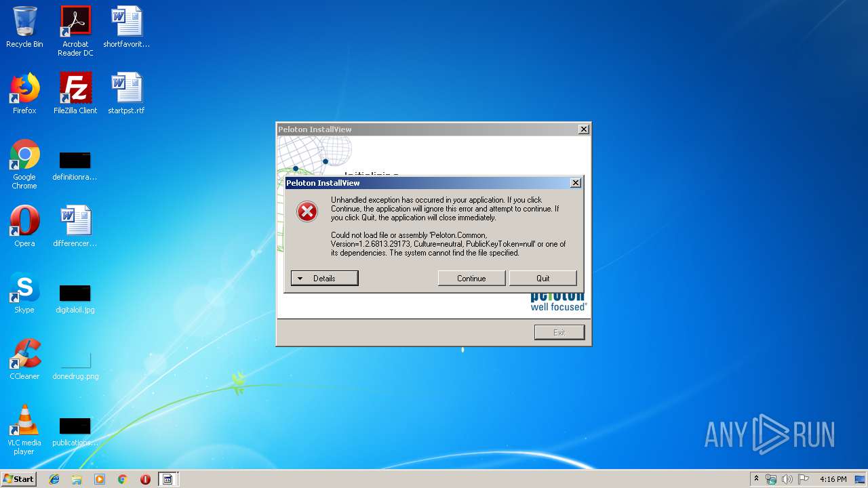Screen dimensions: 868x488
Task: Click the 4:16 PM system clock
Action: [x=833, y=479]
